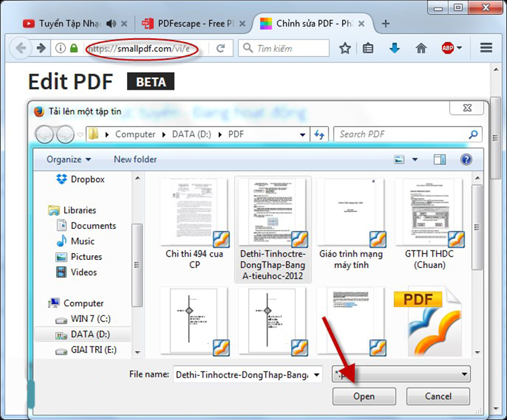
Task: Mute the YouTube tab speaker icon
Action: [x=111, y=23]
